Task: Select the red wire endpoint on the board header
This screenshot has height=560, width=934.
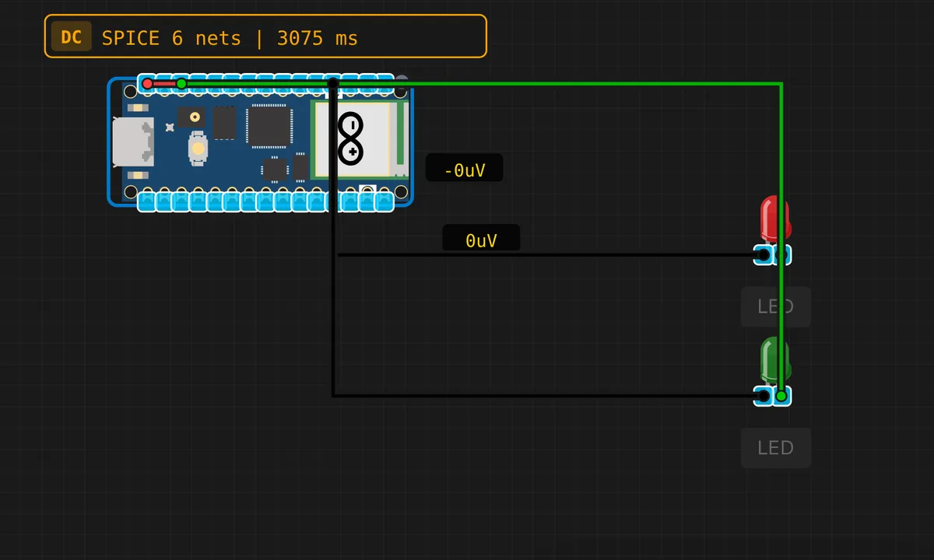Action: (x=147, y=84)
